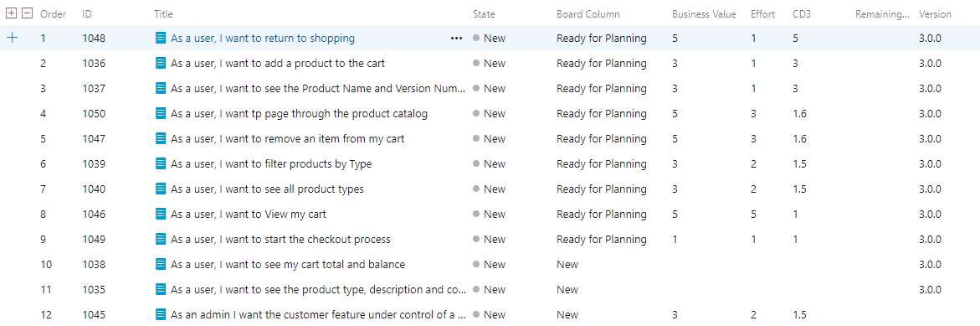Select ID cell 1050

(x=94, y=113)
